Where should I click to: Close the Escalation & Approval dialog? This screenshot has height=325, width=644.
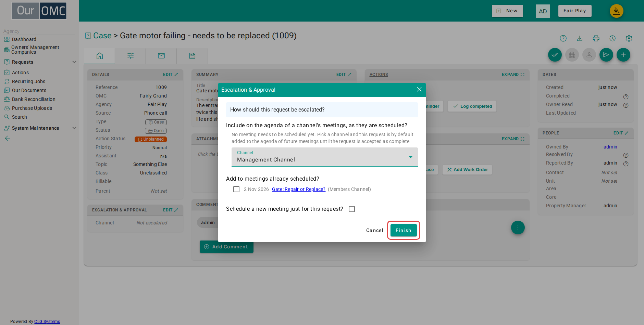click(x=419, y=89)
